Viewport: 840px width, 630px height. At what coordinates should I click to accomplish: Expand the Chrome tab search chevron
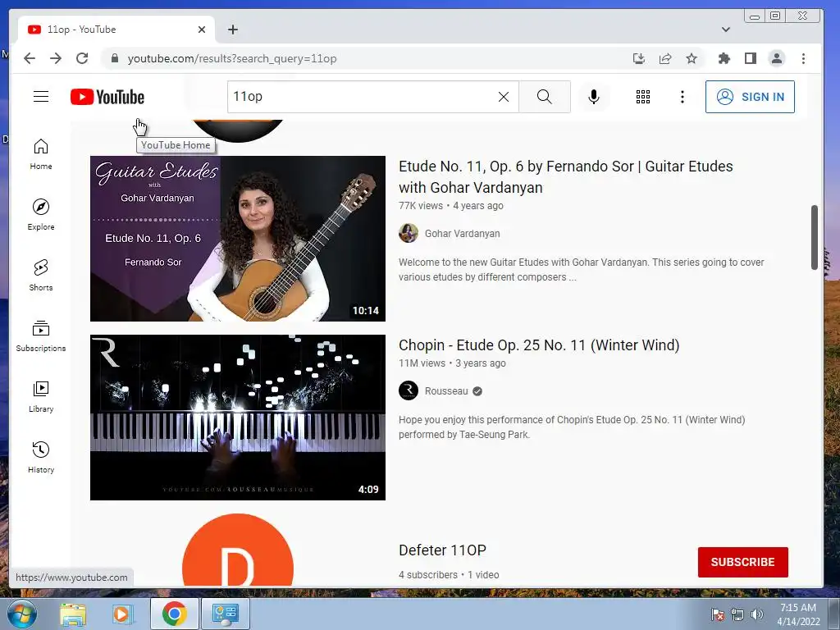pyautogui.click(x=726, y=30)
